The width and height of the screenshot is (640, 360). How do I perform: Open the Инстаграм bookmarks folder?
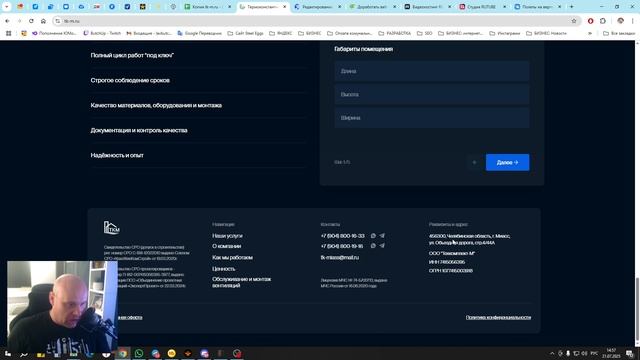(x=504, y=33)
